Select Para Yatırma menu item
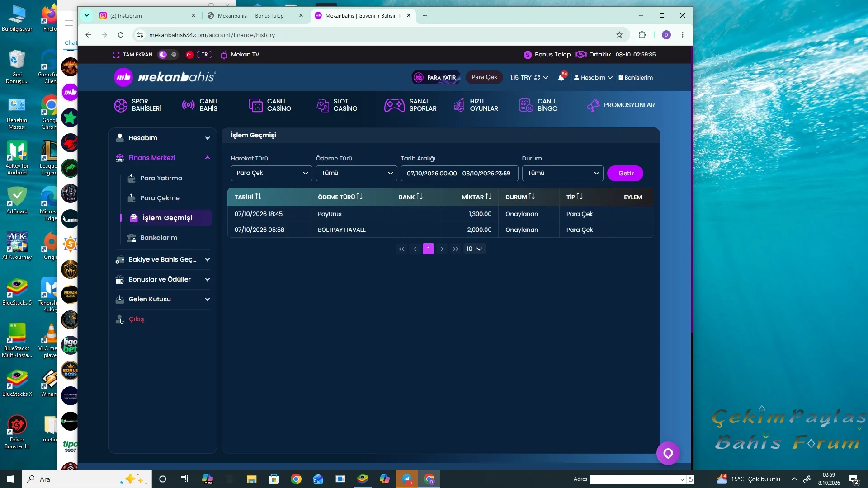The width and height of the screenshot is (868, 488). tap(161, 178)
